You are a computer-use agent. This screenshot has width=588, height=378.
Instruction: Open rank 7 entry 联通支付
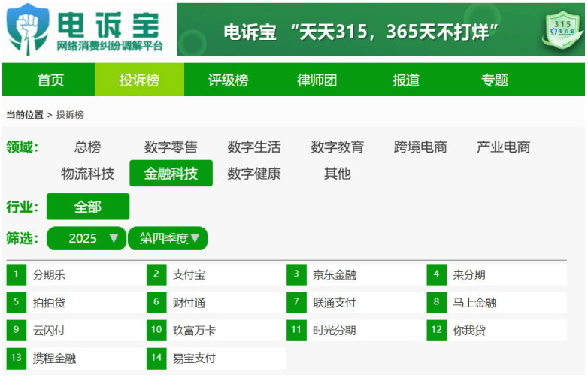coord(356,302)
